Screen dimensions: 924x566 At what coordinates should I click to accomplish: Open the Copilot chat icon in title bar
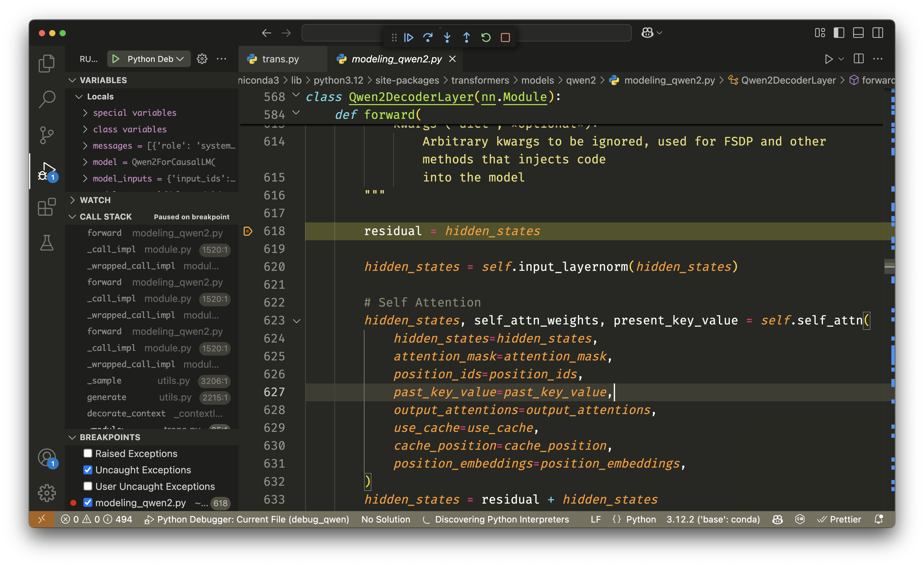[647, 33]
